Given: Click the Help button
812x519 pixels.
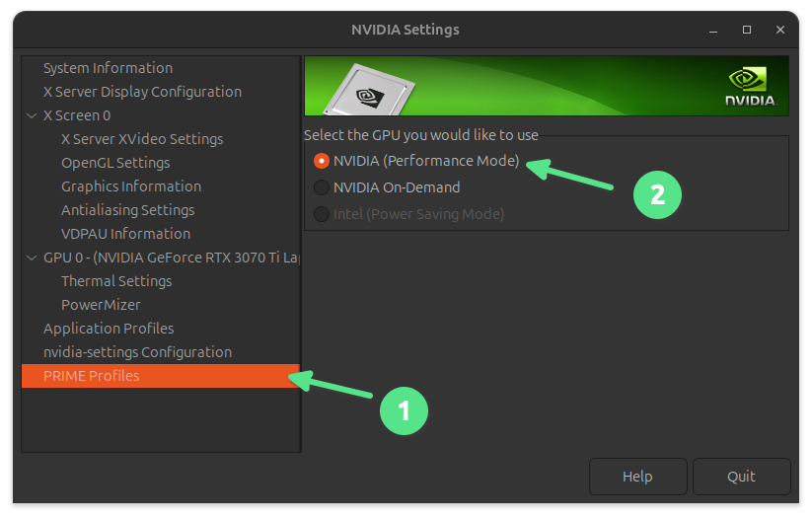Looking at the screenshot, I should pyautogui.click(x=637, y=476).
